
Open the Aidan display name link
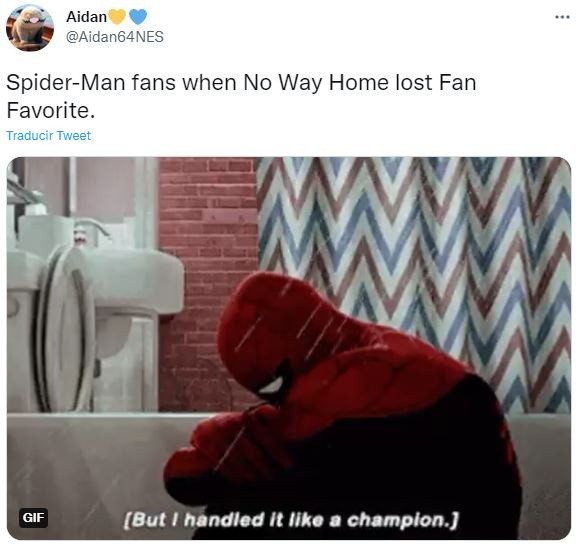(86, 16)
